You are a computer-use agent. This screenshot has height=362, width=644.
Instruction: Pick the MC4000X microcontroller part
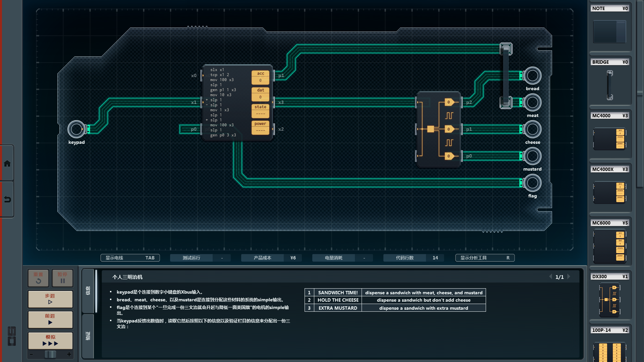pos(609,192)
